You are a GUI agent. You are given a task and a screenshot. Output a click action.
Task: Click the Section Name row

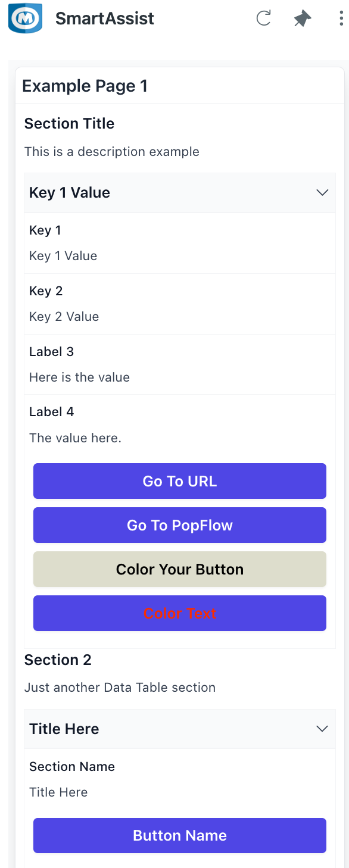point(180,779)
